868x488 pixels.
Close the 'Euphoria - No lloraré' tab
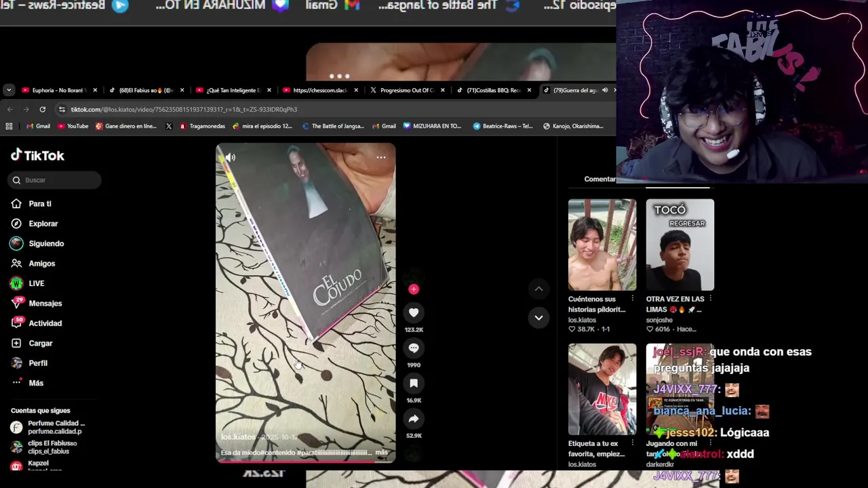pyautogui.click(x=95, y=90)
